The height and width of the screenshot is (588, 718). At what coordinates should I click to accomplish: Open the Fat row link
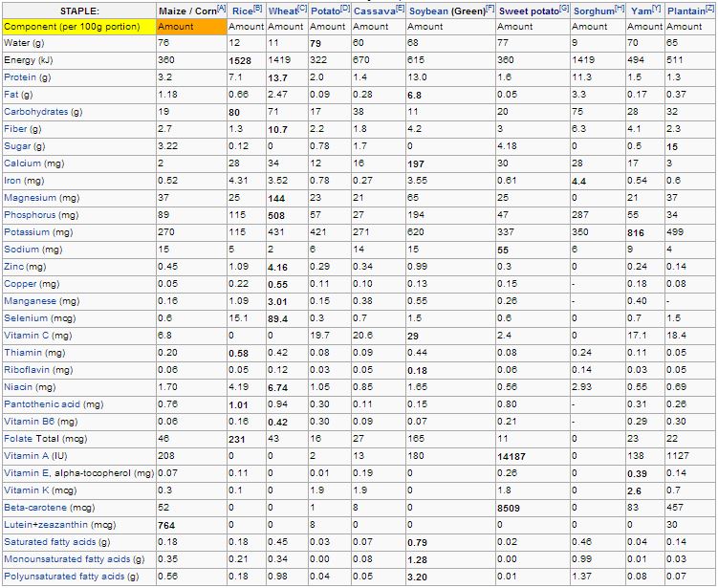11,95
